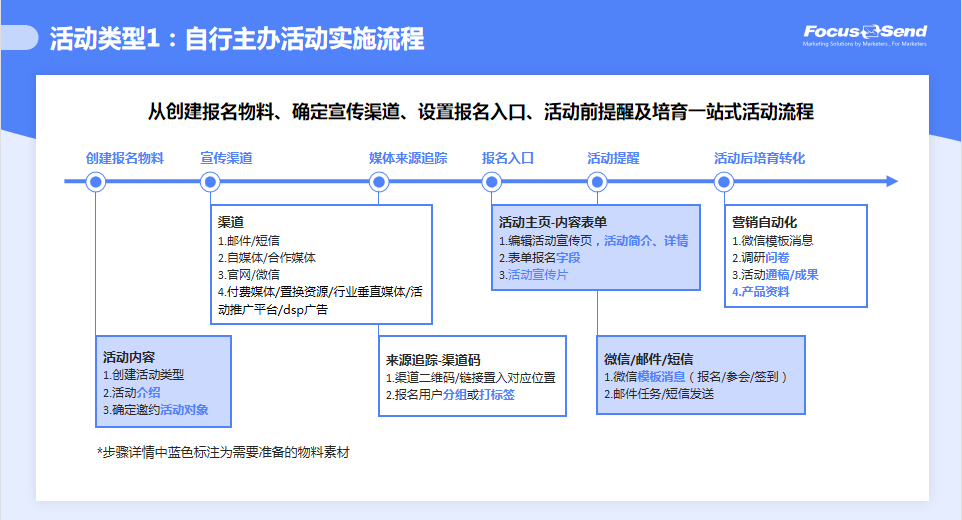Click line 2.调研问卷
Screen dimensions: 962x520
point(761,258)
